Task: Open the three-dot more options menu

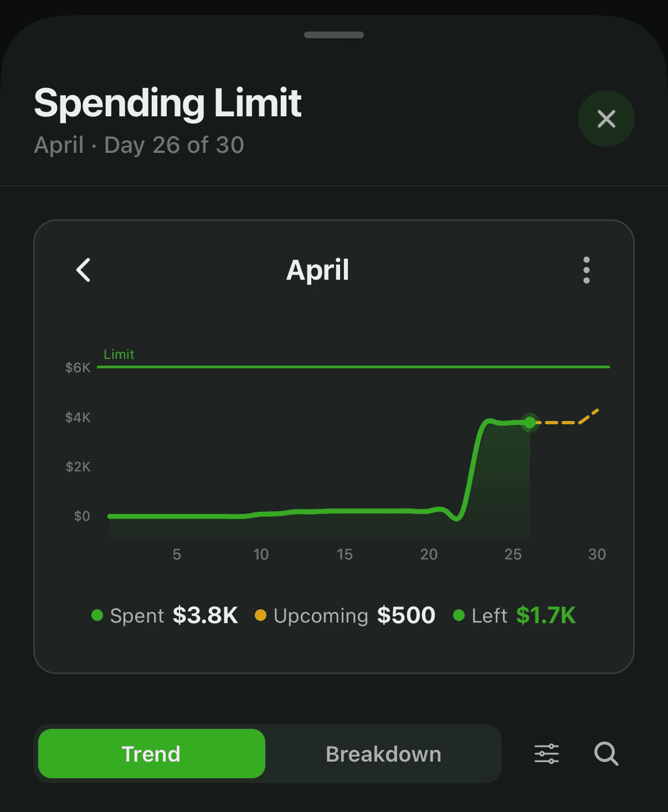Action: click(587, 270)
